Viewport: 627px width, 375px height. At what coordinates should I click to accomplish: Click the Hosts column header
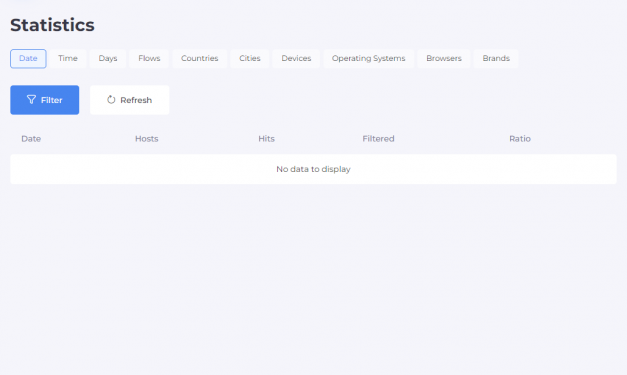tap(146, 139)
